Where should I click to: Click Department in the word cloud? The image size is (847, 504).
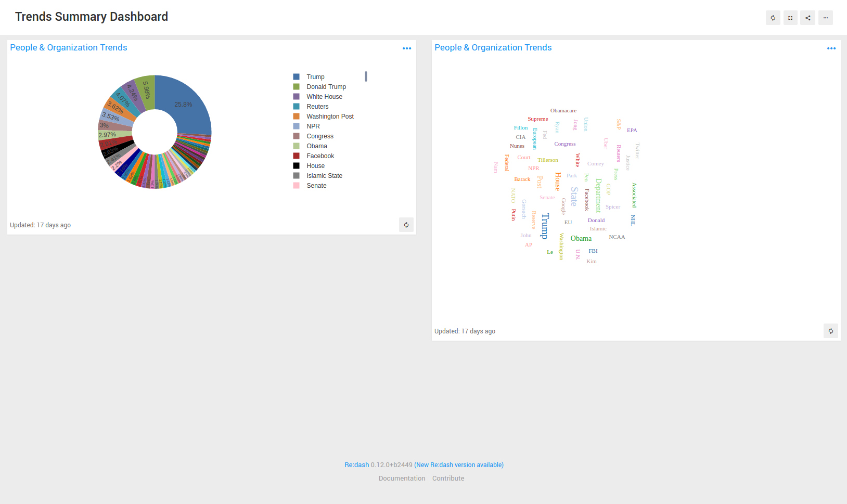tap(598, 196)
